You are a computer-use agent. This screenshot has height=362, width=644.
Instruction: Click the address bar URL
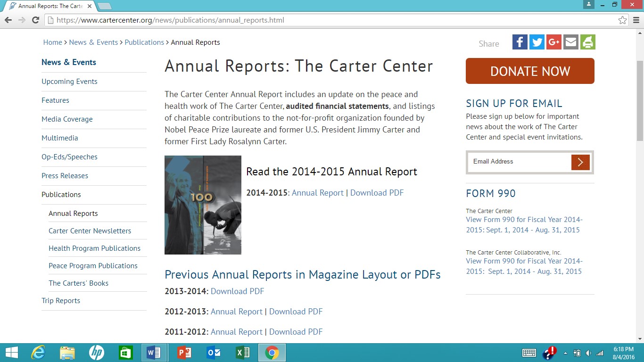[x=170, y=20]
